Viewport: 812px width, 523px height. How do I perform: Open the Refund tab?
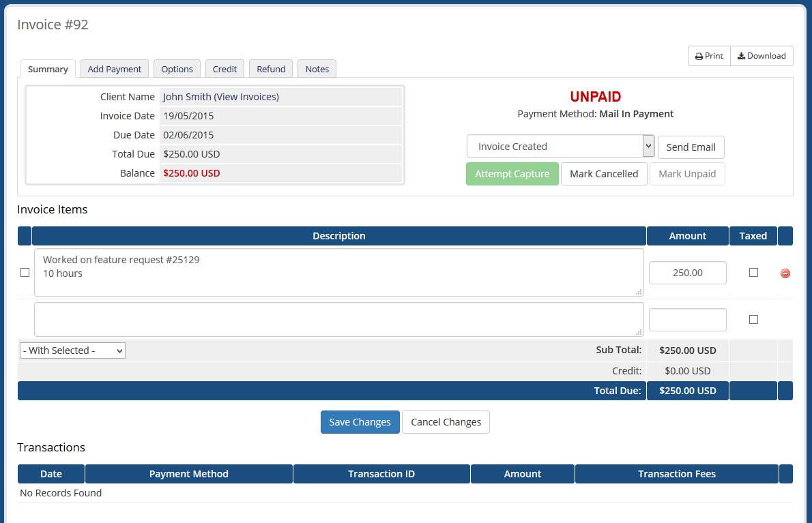pyautogui.click(x=270, y=68)
